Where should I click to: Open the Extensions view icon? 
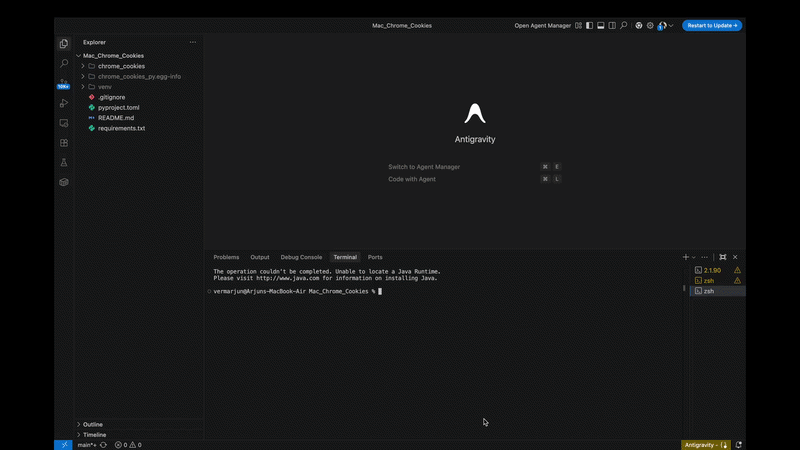click(x=64, y=143)
